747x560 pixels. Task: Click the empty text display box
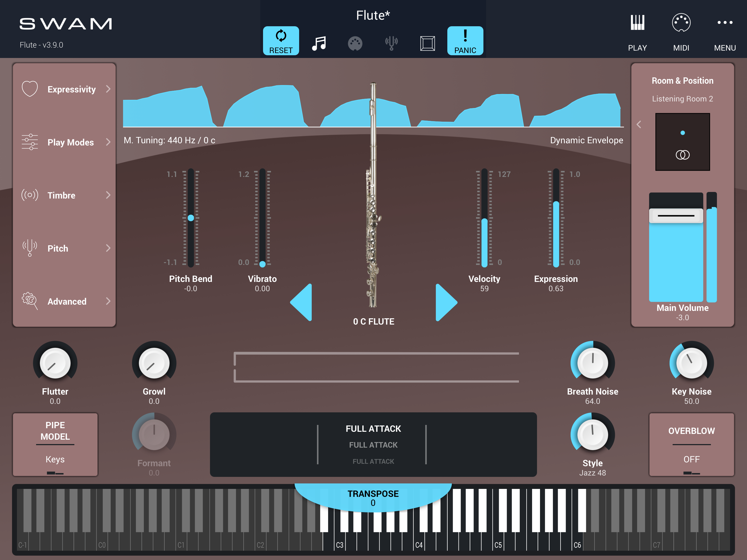coord(376,367)
